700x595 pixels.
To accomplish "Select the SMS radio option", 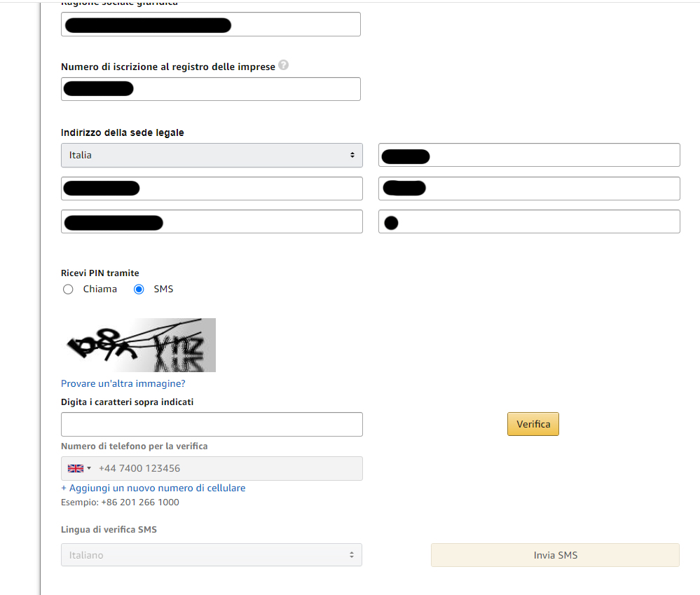I will pyautogui.click(x=139, y=289).
